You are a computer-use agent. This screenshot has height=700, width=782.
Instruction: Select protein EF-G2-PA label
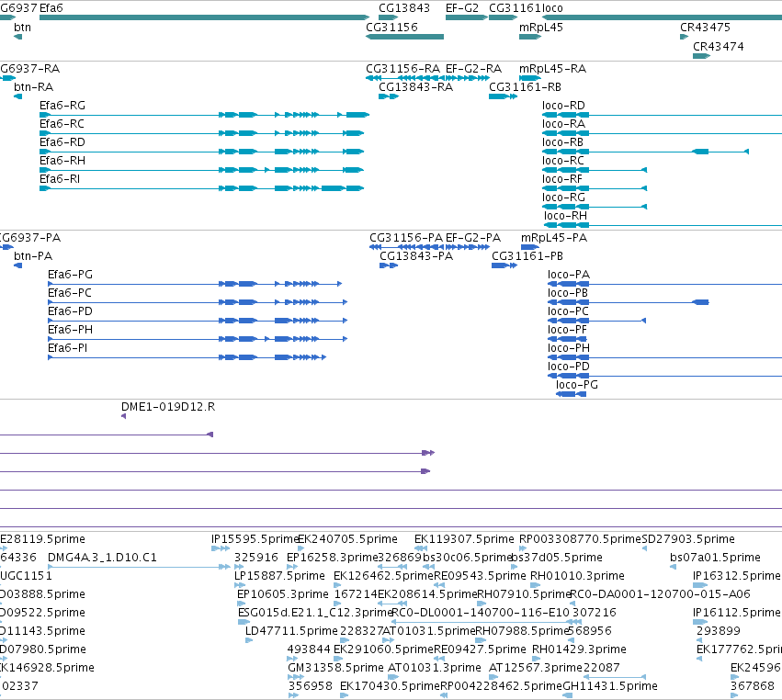coord(473,238)
